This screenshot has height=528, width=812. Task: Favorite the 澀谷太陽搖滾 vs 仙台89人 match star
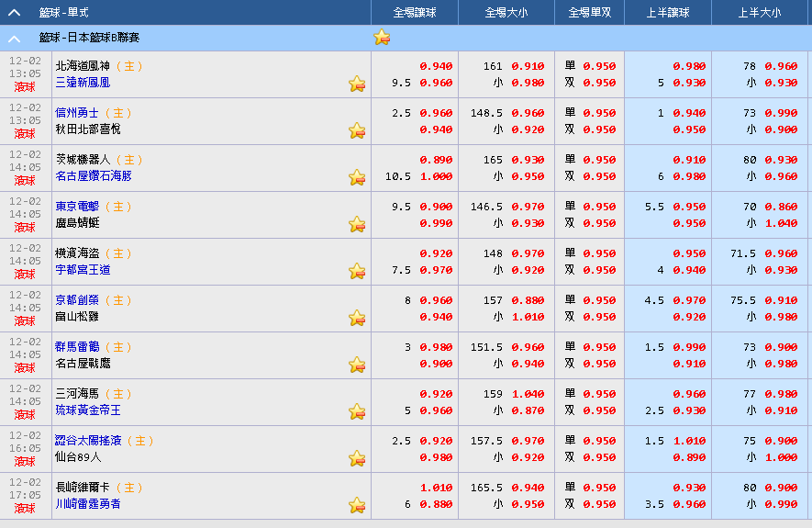357,458
